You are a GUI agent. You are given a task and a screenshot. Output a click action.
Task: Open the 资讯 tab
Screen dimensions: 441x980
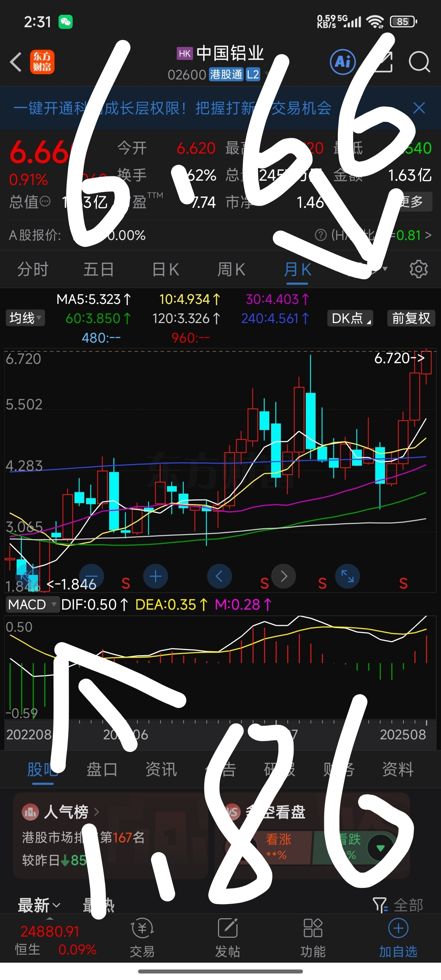(161, 769)
